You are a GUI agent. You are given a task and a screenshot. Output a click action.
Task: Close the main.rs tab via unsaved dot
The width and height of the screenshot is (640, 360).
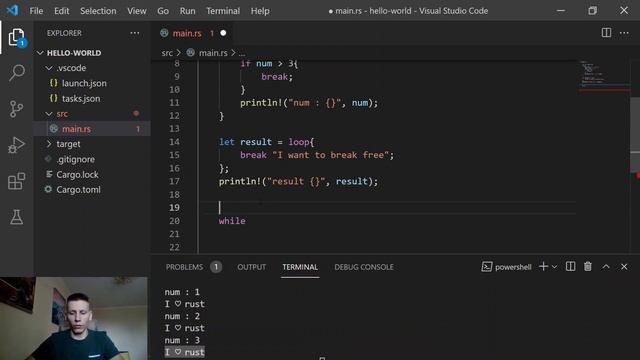223,33
